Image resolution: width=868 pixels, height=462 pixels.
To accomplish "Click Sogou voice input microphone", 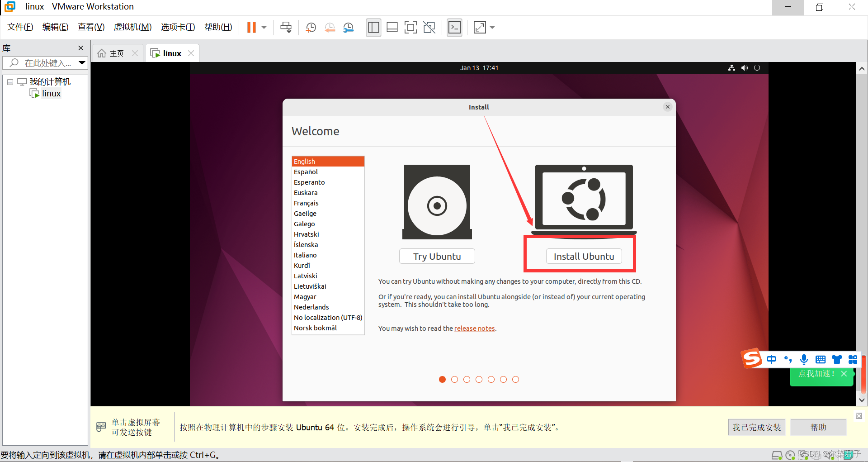I will tap(804, 359).
